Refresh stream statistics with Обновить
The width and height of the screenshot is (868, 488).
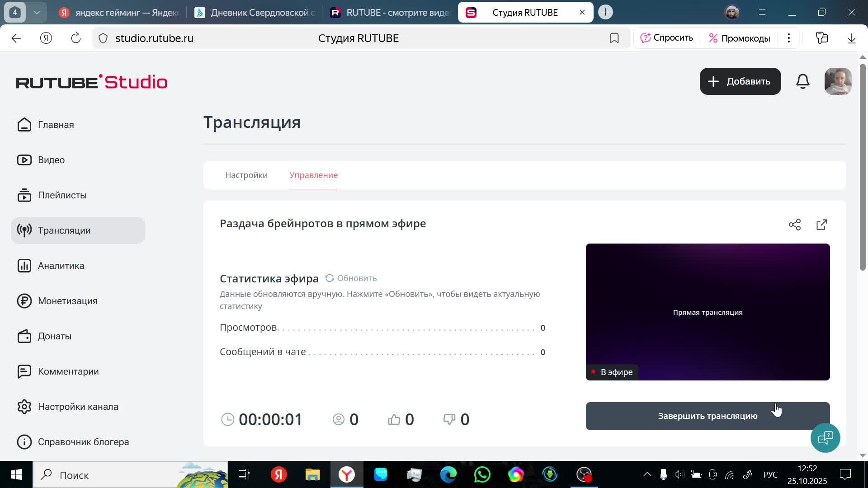(351, 278)
